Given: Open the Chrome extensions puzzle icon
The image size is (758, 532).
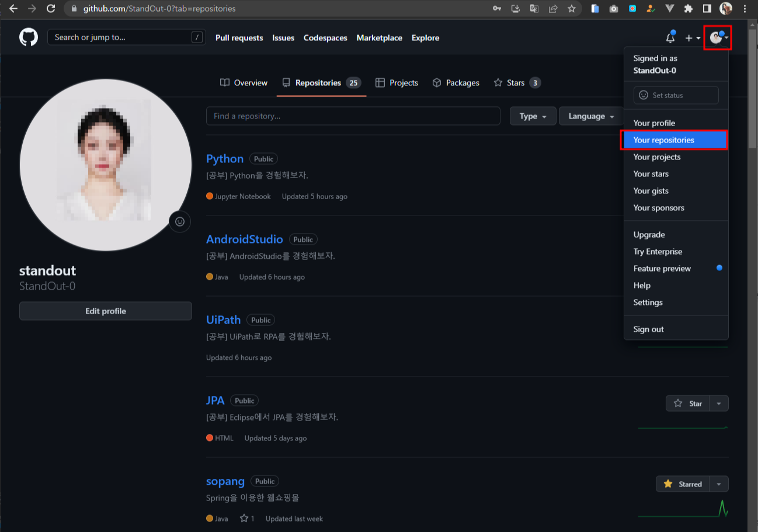Looking at the screenshot, I should (689, 9).
